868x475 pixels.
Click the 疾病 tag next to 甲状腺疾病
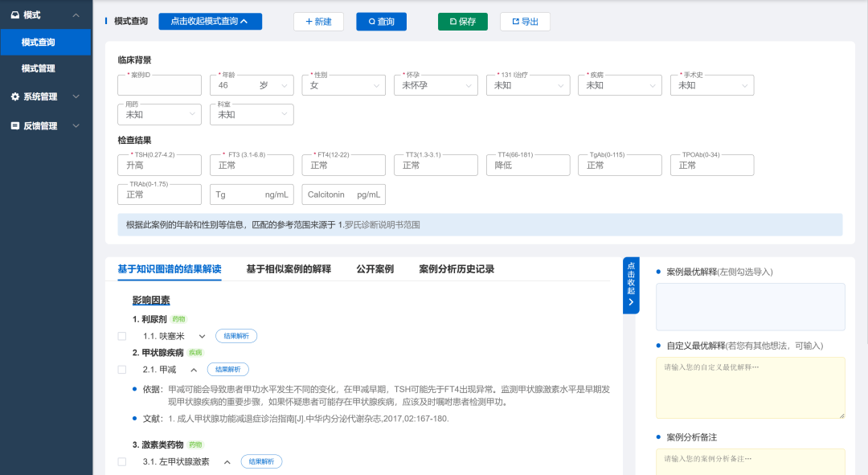(x=195, y=353)
